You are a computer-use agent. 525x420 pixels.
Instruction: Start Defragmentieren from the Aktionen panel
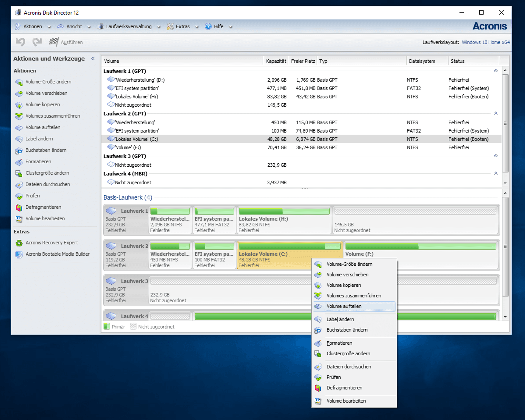coord(19,207)
